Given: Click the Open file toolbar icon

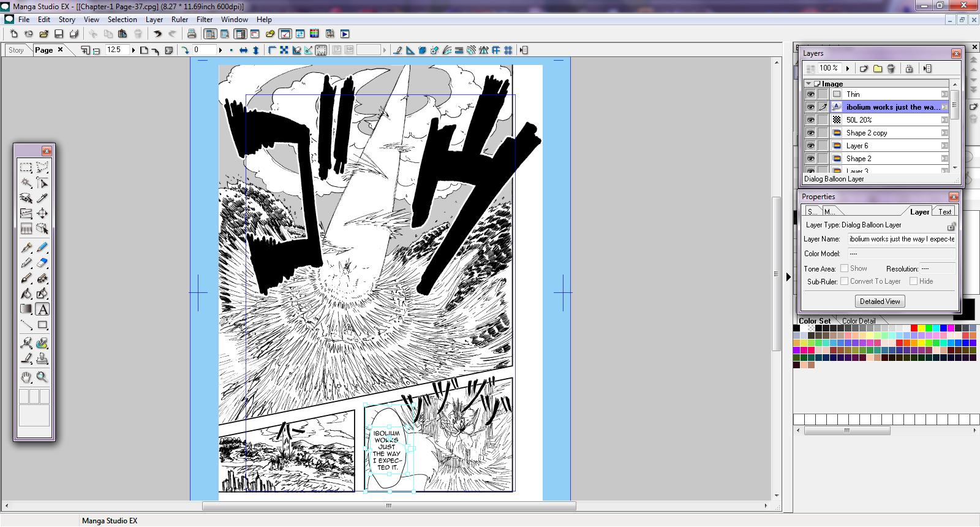Looking at the screenshot, I should (x=44, y=34).
